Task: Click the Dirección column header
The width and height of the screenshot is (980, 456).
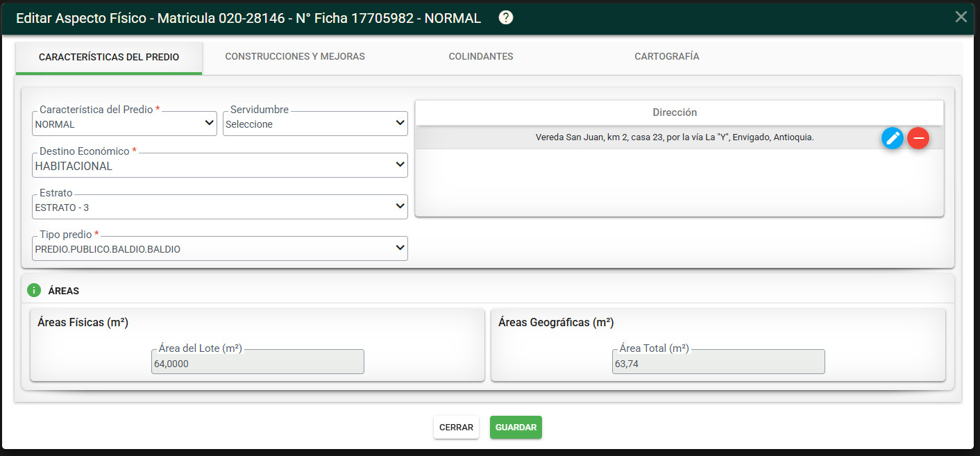Action: click(675, 112)
